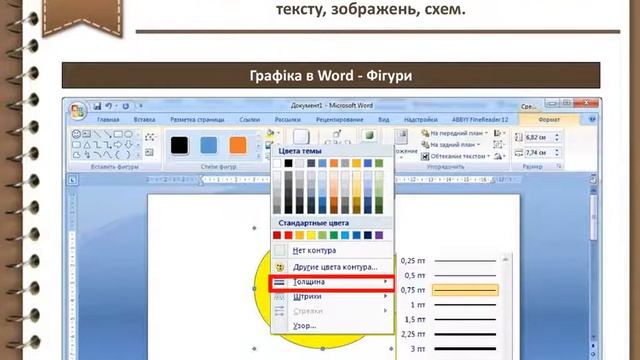Select the text box shape icon

(x=87, y=134)
